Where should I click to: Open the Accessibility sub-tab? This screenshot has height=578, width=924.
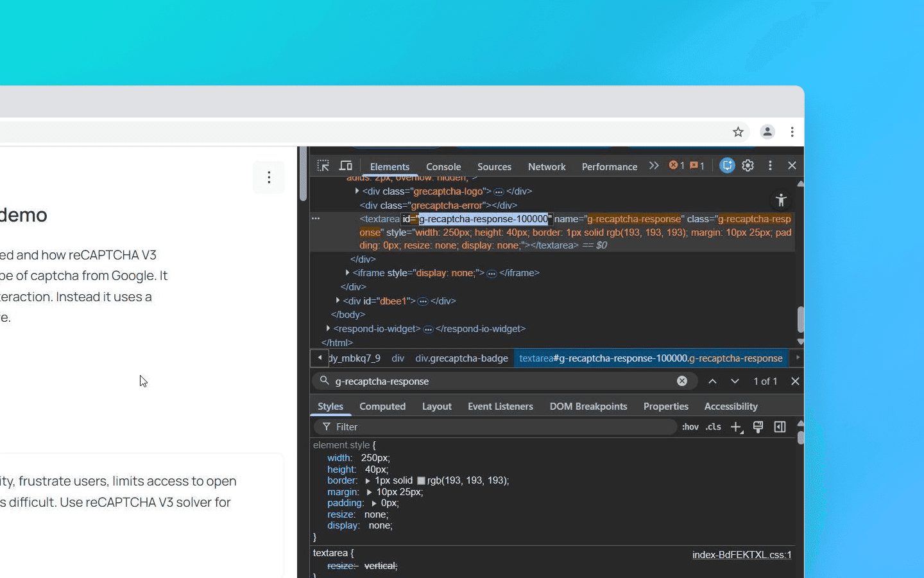tap(731, 407)
